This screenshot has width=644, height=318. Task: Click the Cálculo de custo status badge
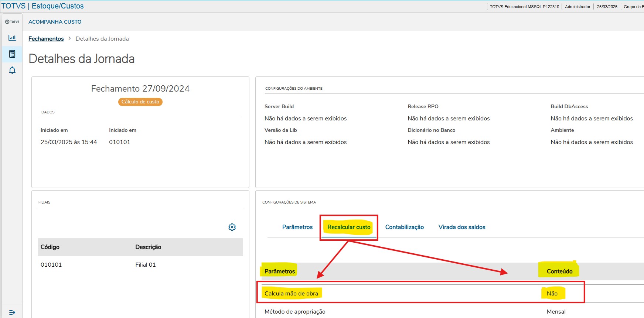[140, 102]
